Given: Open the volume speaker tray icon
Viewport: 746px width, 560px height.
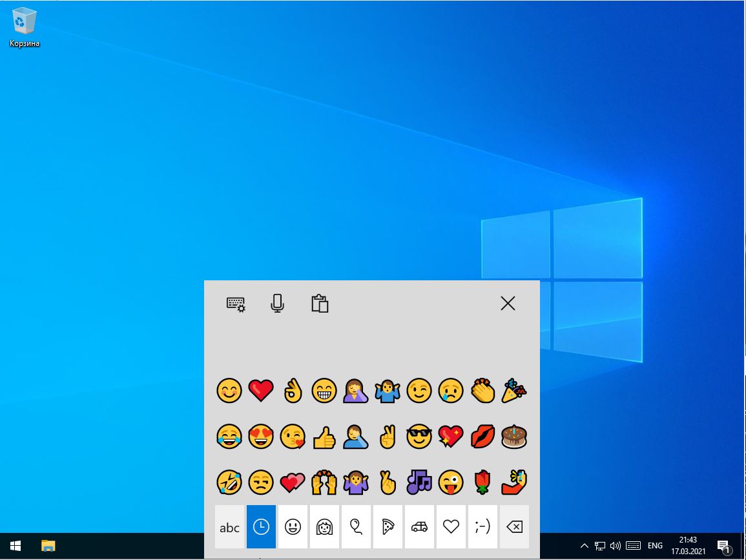Looking at the screenshot, I should (615, 546).
